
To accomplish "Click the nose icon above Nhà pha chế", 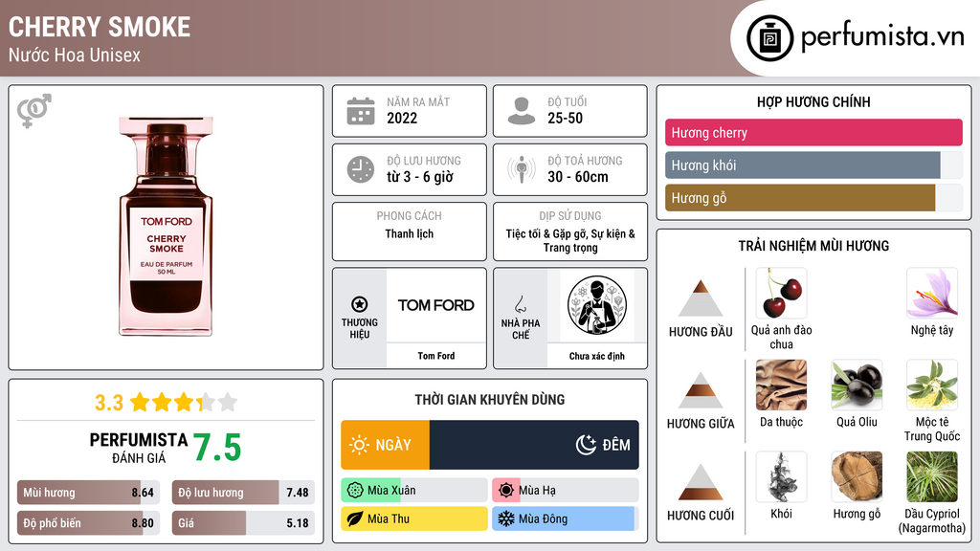I will [520, 304].
